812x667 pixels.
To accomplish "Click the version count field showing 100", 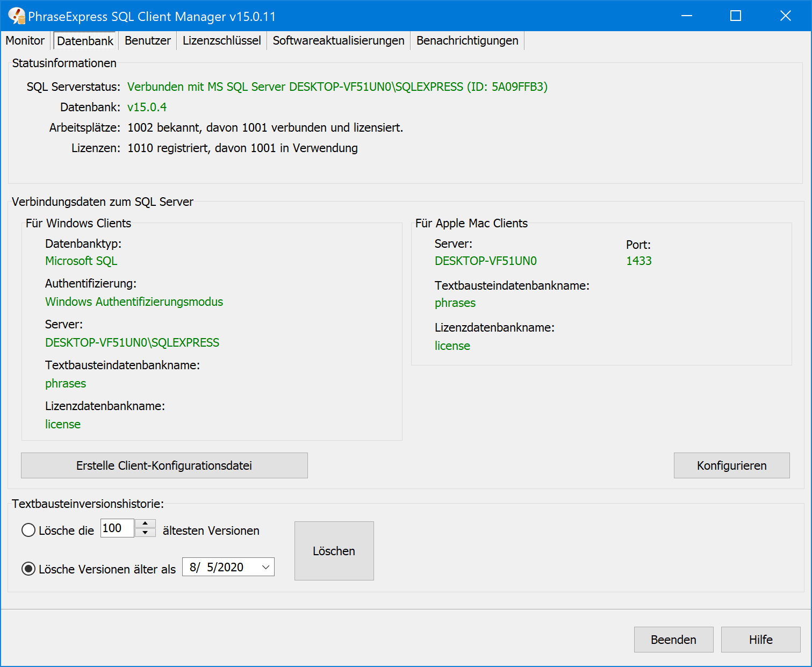I will tap(117, 528).
